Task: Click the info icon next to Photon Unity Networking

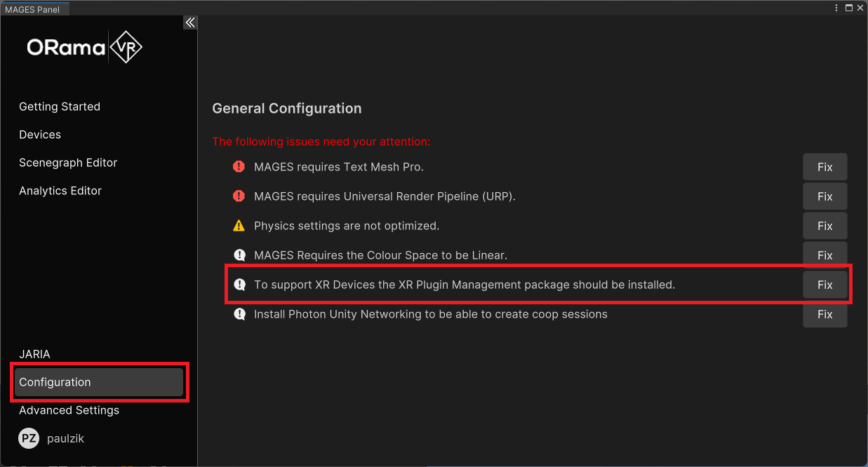Action: click(239, 314)
